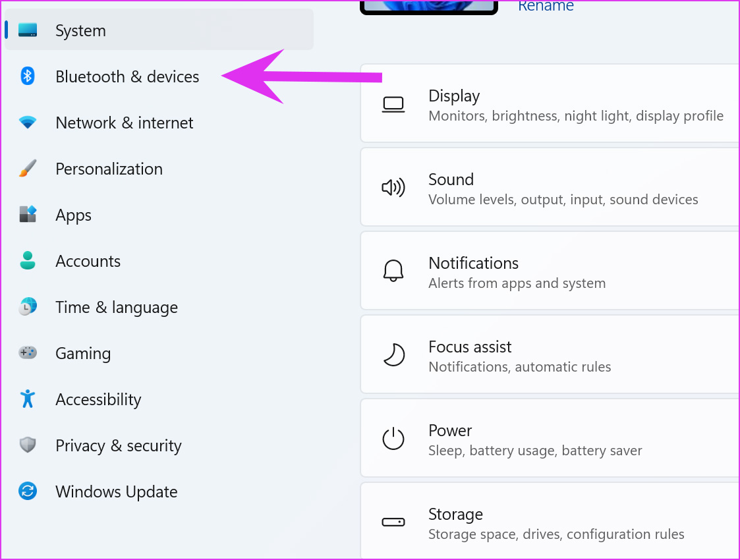This screenshot has width=740, height=560.
Task: Click the Bluetooth icon in sidebar
Action: pyautogui.click(x=27, y=76)
